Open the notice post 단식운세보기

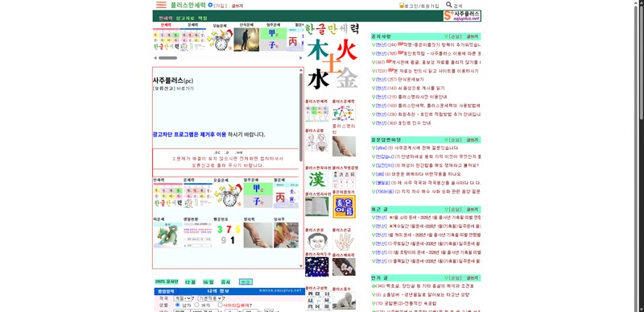(411, 79)
